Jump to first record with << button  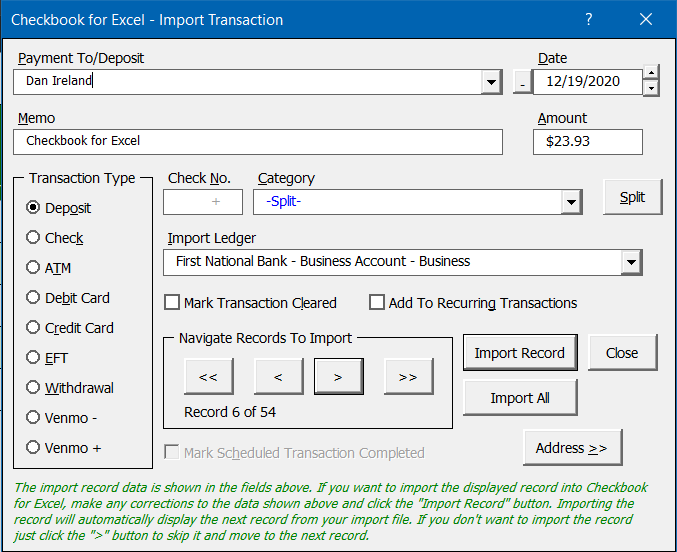point(209,377)
